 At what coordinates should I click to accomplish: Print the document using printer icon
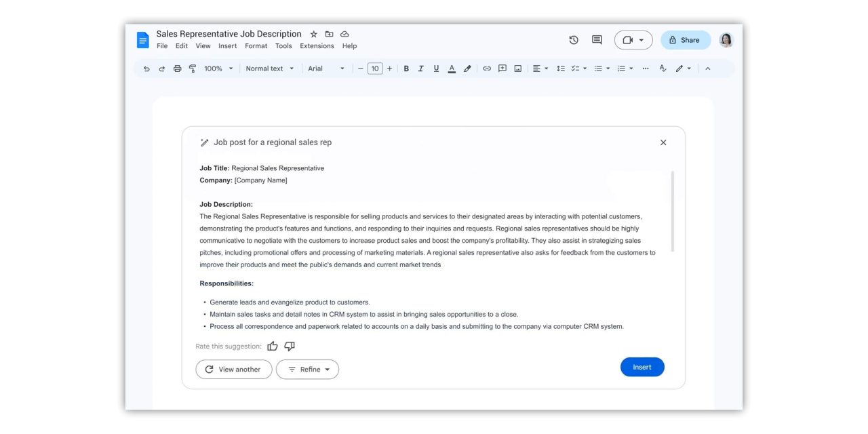pos(177,68)
